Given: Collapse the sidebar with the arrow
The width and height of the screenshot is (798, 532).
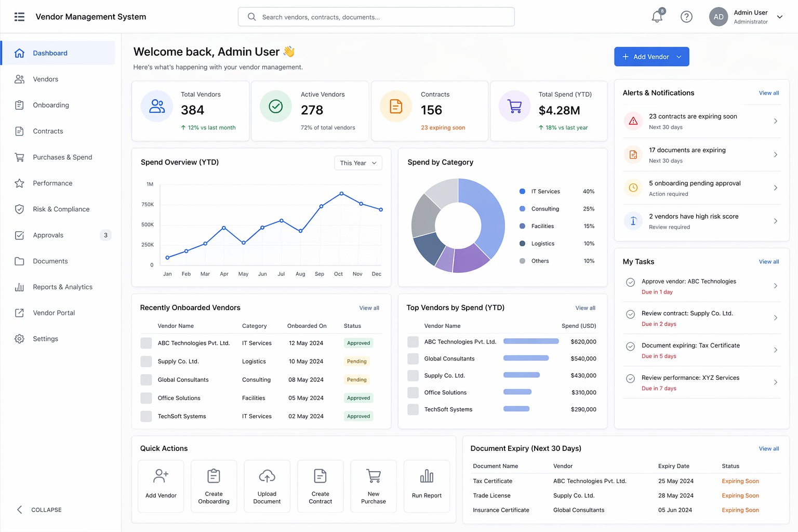Looking at the screenshot, I should [x=19, y=510].
